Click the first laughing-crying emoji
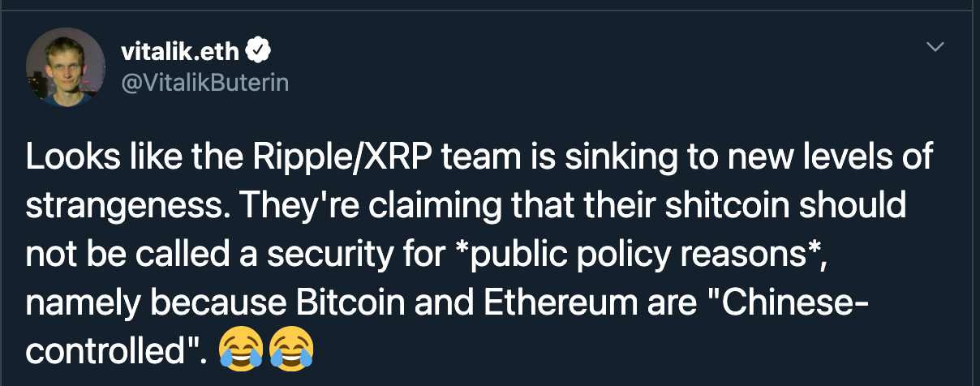980x386 pixels. [241, 350]
